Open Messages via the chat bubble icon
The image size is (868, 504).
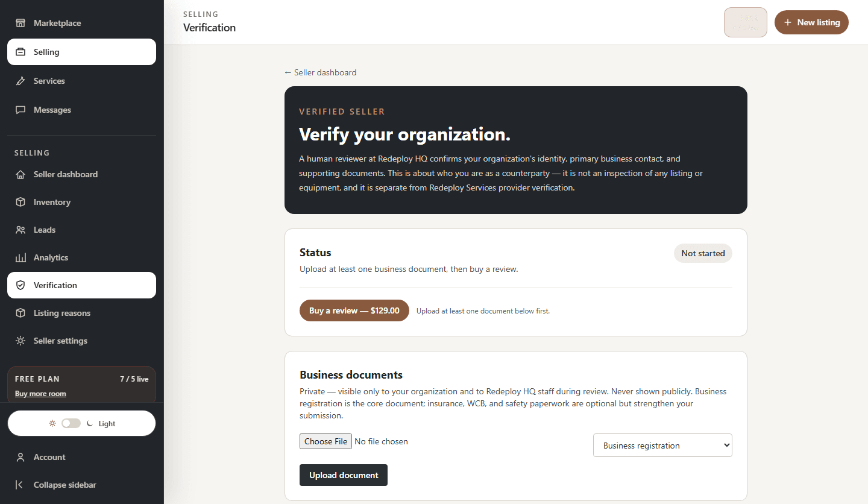[x=20, y=110]
